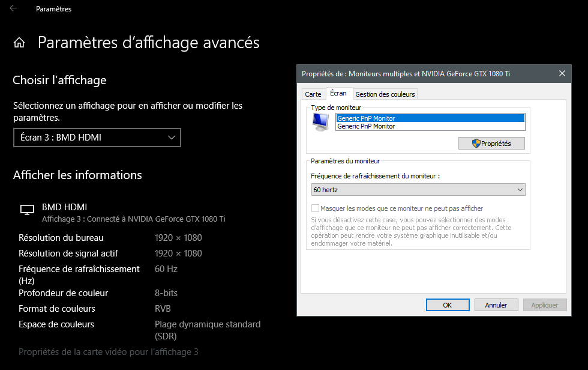
Task: Click the Afficher les informations heading
Action: pyautogui.click(x=77, y=175)
